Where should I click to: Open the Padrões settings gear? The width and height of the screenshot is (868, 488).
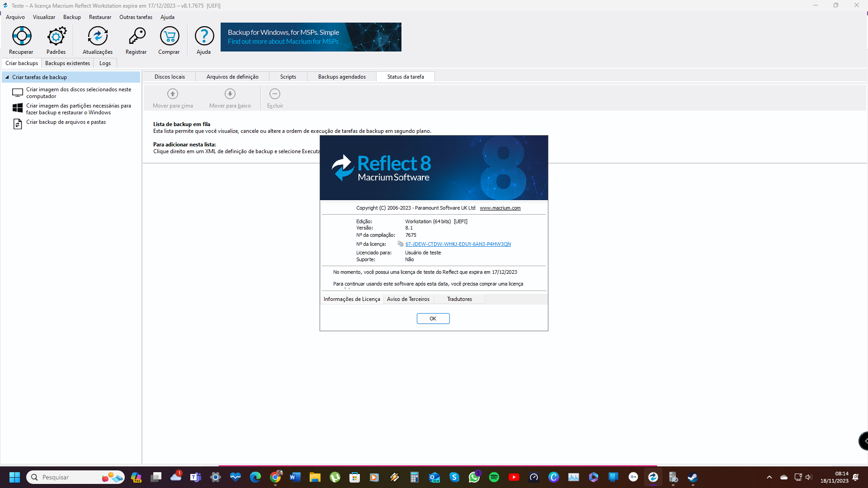pyautogui.click(x=57, y=36)
